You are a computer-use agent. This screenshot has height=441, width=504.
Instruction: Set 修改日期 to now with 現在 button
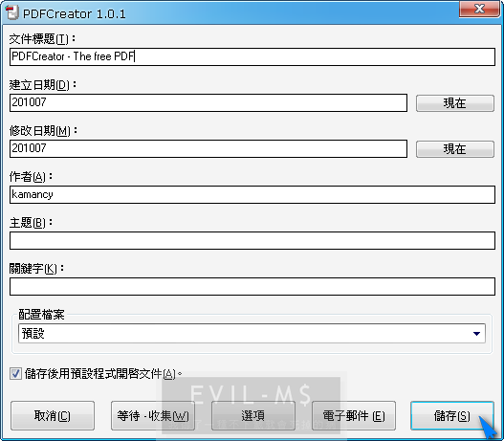pos(455,149)
